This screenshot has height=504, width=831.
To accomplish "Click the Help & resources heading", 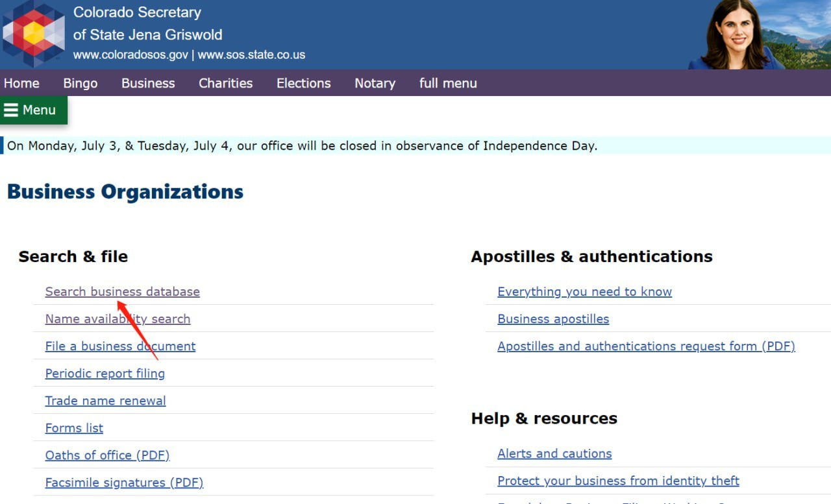I will pyautogui.click(x=544, y=418).
